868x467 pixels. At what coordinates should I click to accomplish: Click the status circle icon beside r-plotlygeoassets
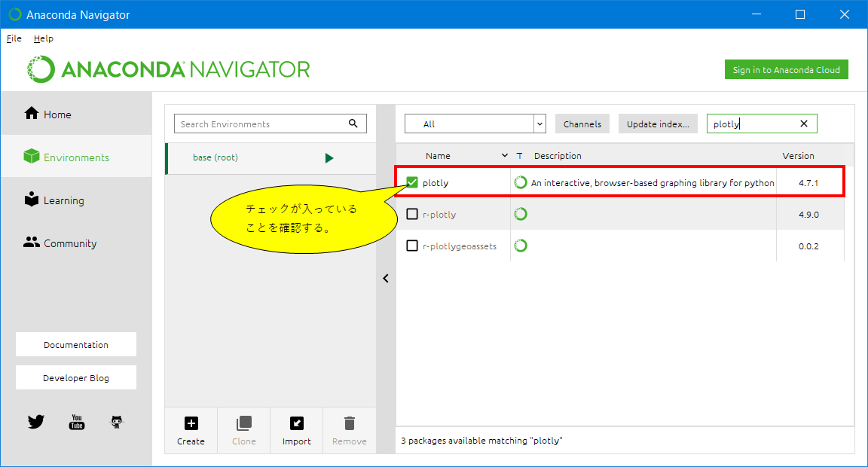pyautogui.click(x=521, y=246)
